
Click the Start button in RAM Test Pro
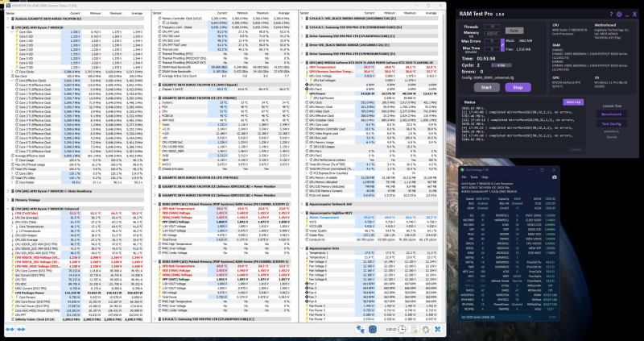487,87
